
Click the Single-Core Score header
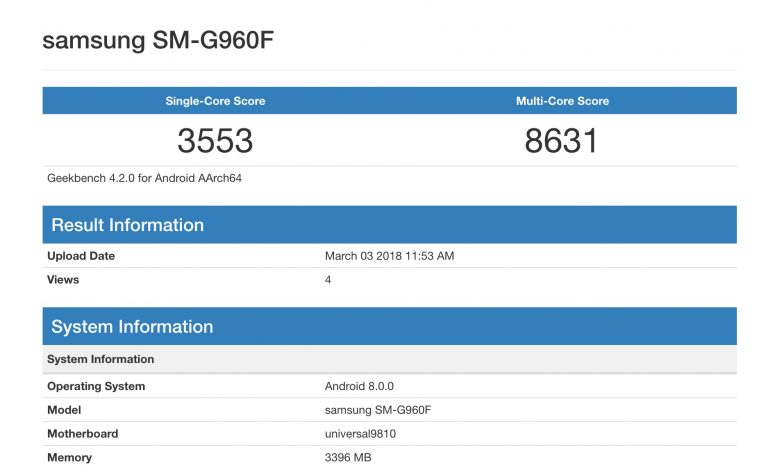(x=216, y=101)
